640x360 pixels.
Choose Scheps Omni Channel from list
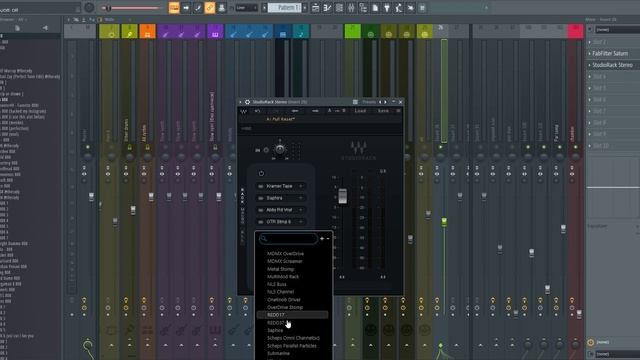(x=293, y=338)
